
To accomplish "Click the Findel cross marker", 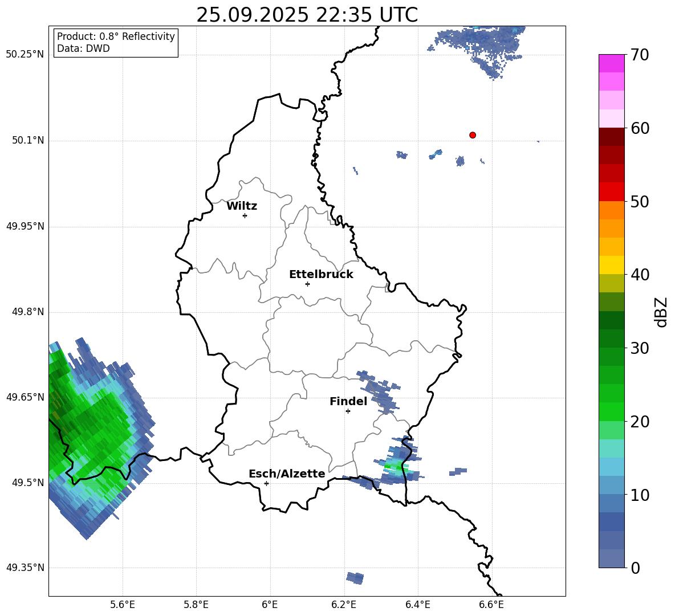I will [x=348, y=411].
